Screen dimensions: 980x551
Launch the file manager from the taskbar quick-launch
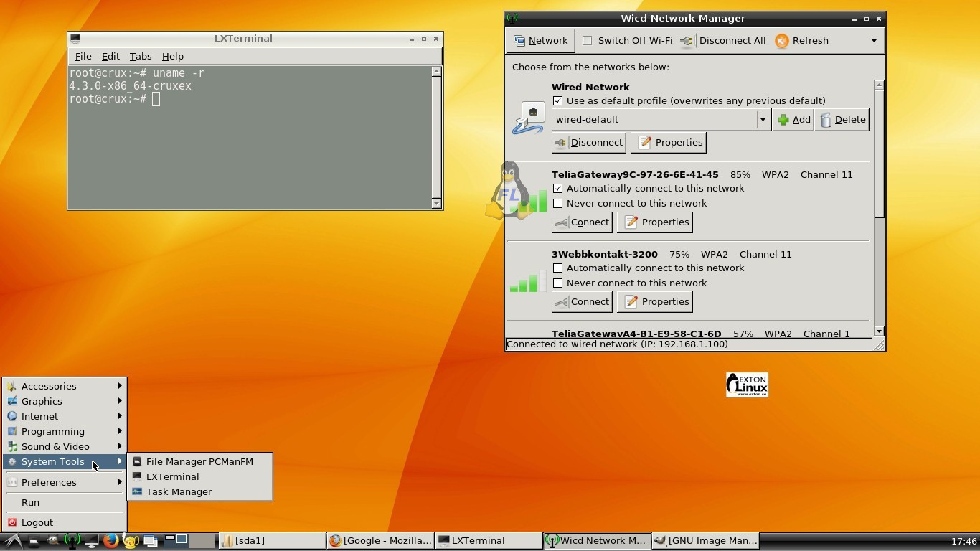click(34, 541)
